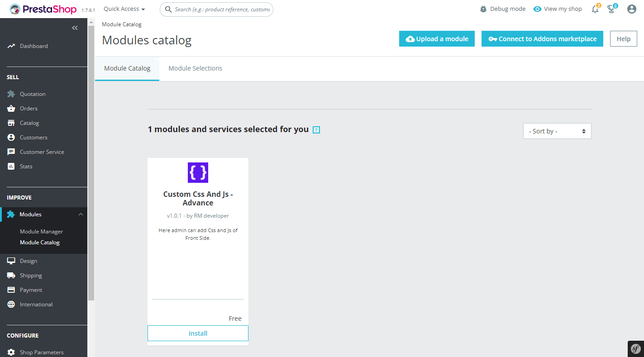Open the Symfony debug toolbar icon
The height and width of the screenshot is (357, 644).
pyautogui.click(x=636, y=349)
